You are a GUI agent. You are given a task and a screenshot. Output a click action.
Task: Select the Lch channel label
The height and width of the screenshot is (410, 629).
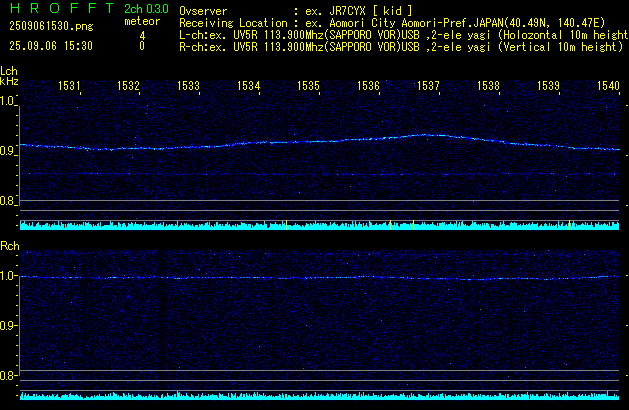(x=9, y=71)
